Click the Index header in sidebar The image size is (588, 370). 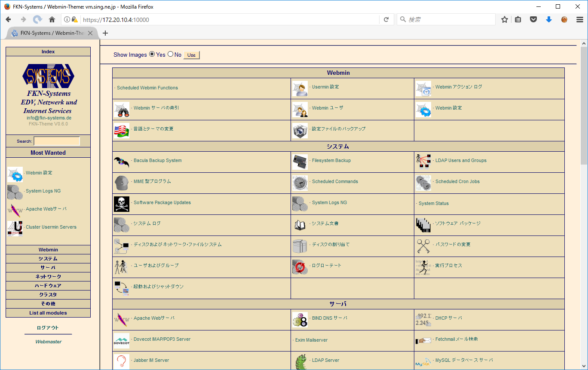click(x=48, y=52)
